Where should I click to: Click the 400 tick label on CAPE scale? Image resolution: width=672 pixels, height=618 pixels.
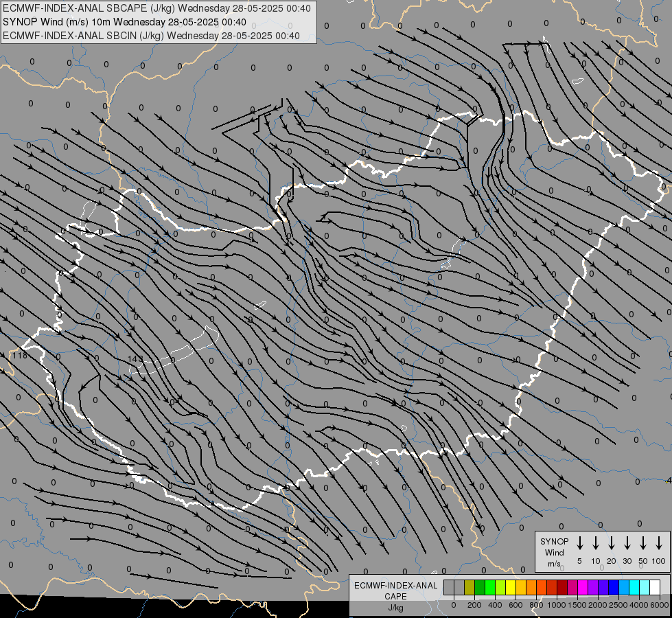click(x=495, y=605)
